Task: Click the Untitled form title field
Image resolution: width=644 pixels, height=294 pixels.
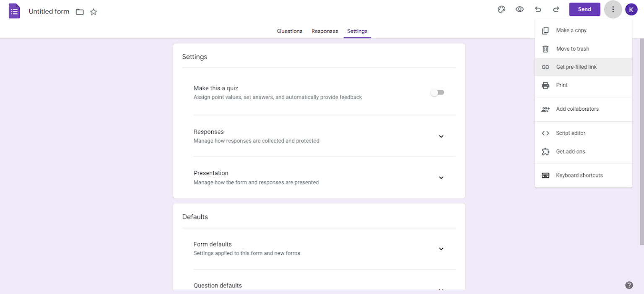Action: pyautogui.click(x=49, y=11)
